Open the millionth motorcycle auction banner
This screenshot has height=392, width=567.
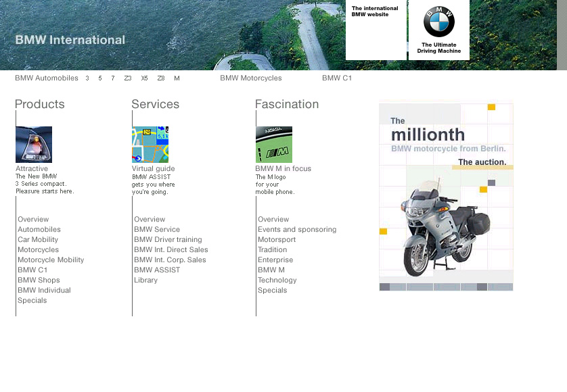point(446,195)
